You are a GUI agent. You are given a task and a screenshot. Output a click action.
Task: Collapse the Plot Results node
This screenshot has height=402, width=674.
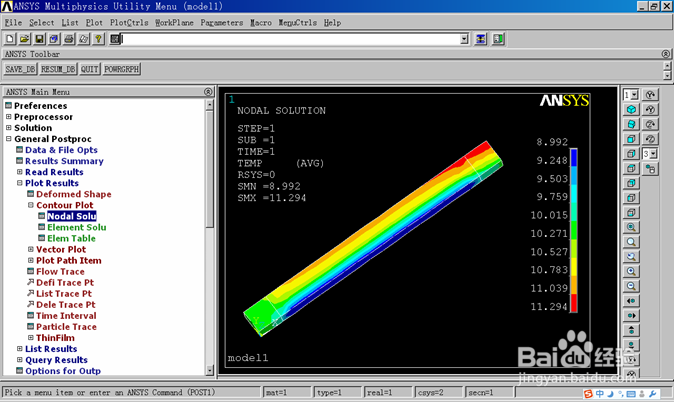(x=19, y=183)
